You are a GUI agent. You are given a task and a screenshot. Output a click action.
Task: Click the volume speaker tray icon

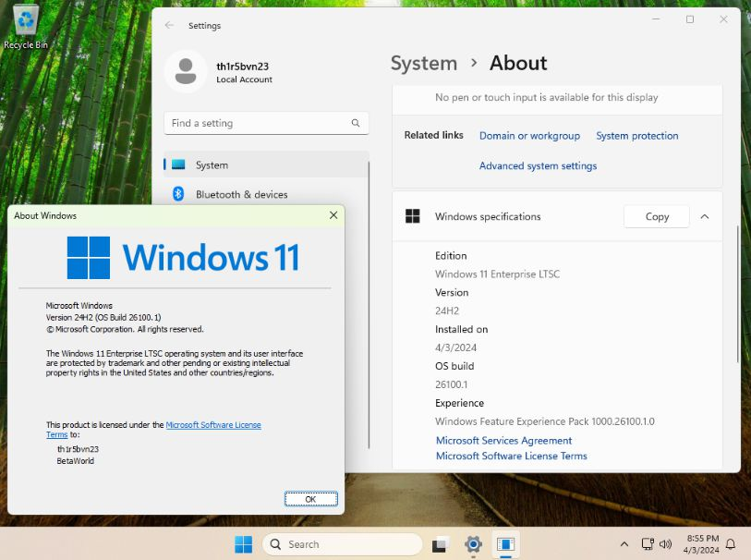click(665, 544)
